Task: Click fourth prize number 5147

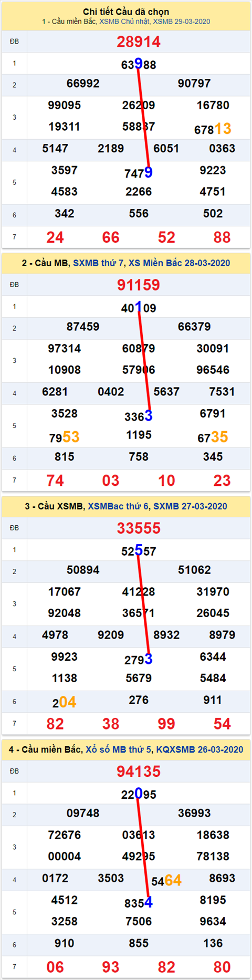Action: click(x=55, y=149)
